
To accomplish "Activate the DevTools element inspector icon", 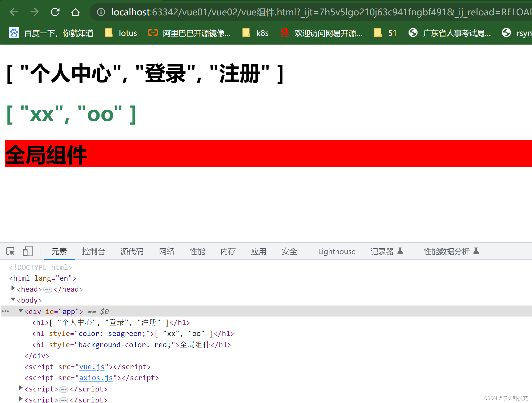I will [x=11, y=251].
